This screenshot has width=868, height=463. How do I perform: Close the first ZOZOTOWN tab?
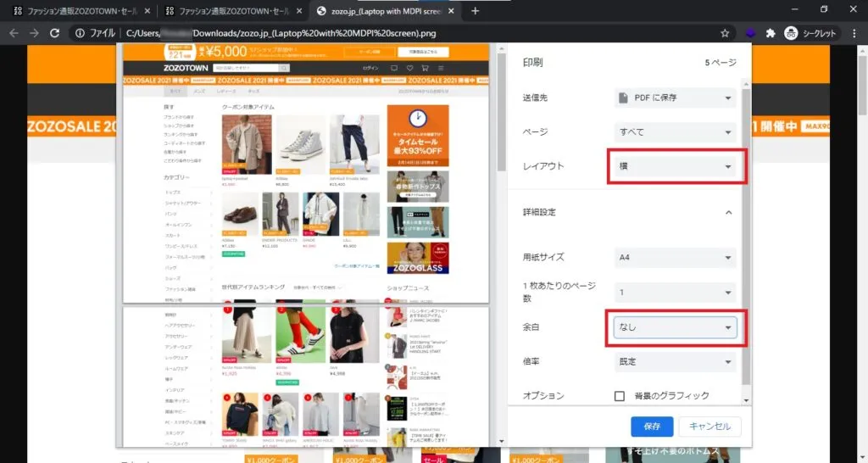coord(147,10)
